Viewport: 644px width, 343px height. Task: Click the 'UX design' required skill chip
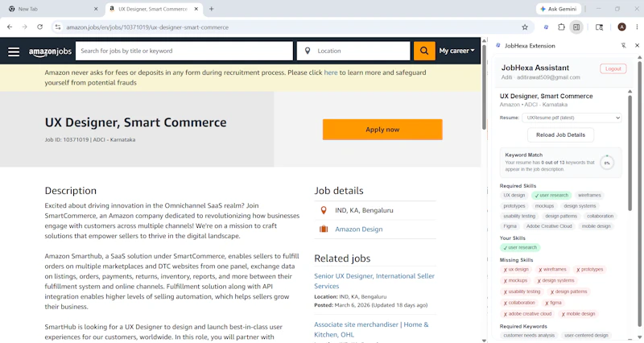[514, 195]
